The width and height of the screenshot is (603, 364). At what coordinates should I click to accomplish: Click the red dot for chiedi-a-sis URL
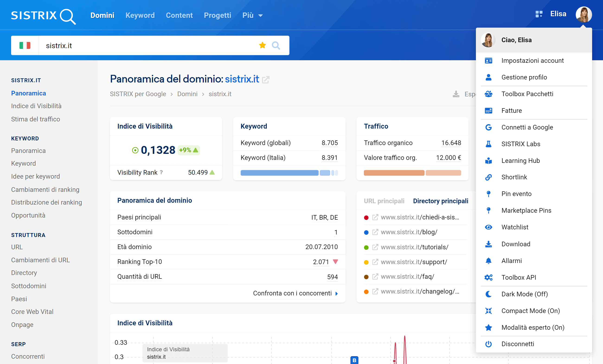(366, 218)
